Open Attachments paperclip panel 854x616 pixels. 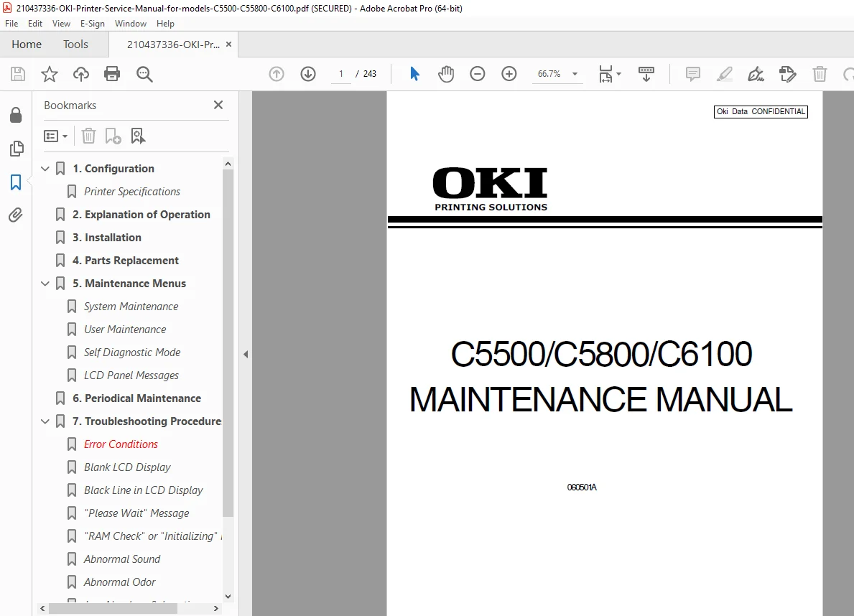16,215
